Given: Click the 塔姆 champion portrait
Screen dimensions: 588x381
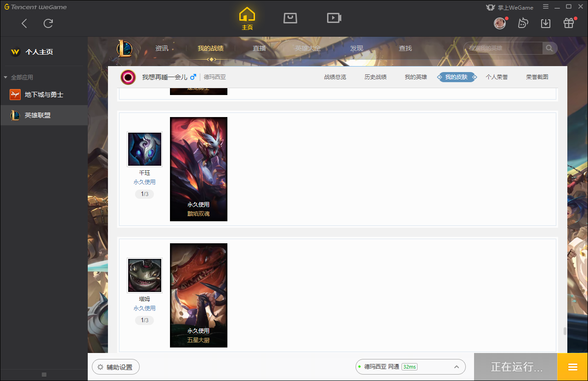Looking at the screenshot, I should [x=145, y=275].
